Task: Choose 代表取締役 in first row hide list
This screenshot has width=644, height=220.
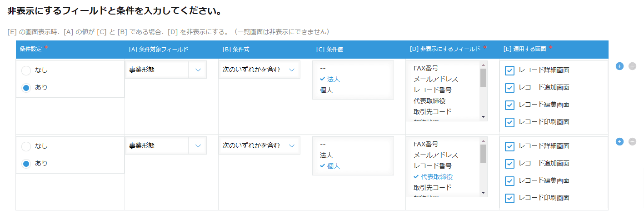Action: pyautogui.click(x=429, y=101)
